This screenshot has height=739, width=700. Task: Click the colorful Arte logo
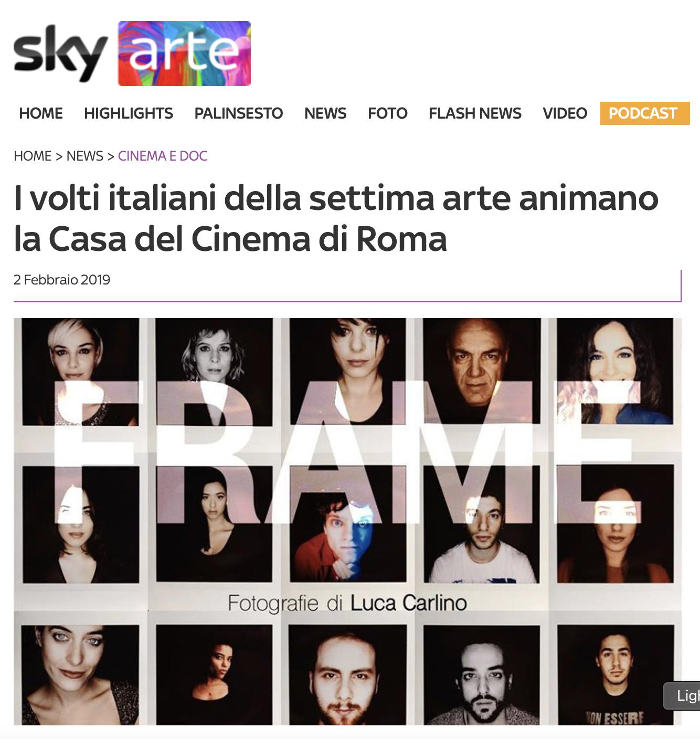[x=184, y=54]
